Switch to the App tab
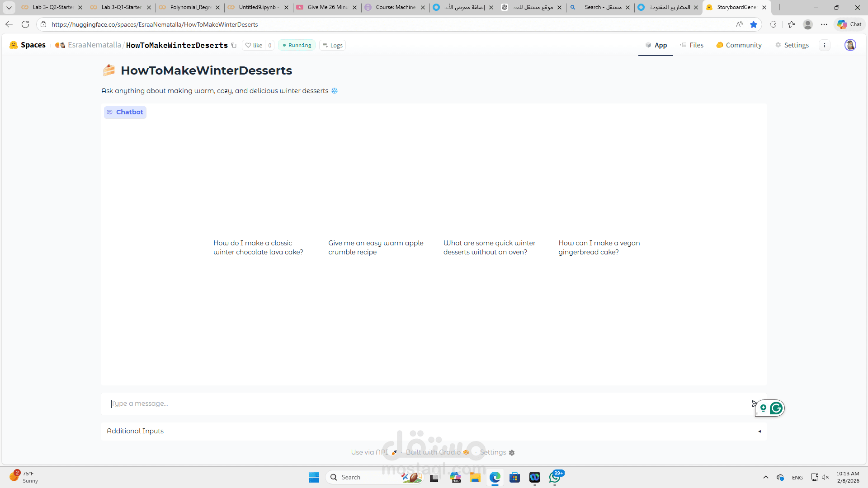This screenshot has height=488, width=868. tap(656, 45)
